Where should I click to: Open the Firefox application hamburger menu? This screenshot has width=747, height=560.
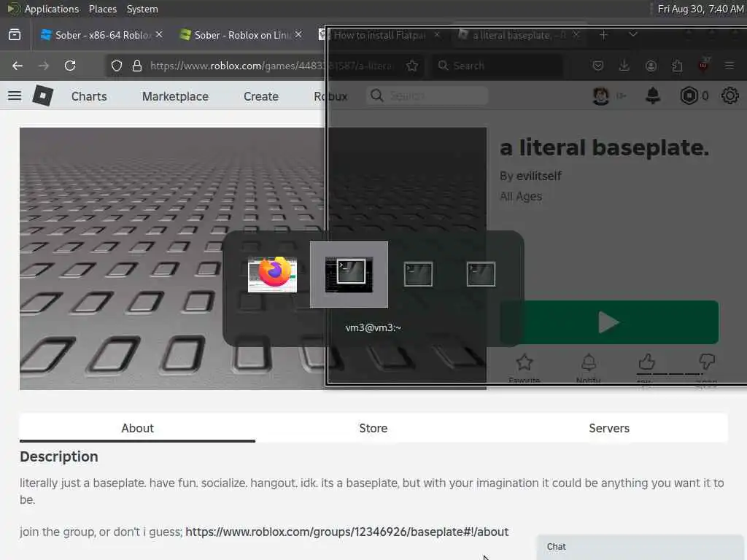[x=729, y=65]
